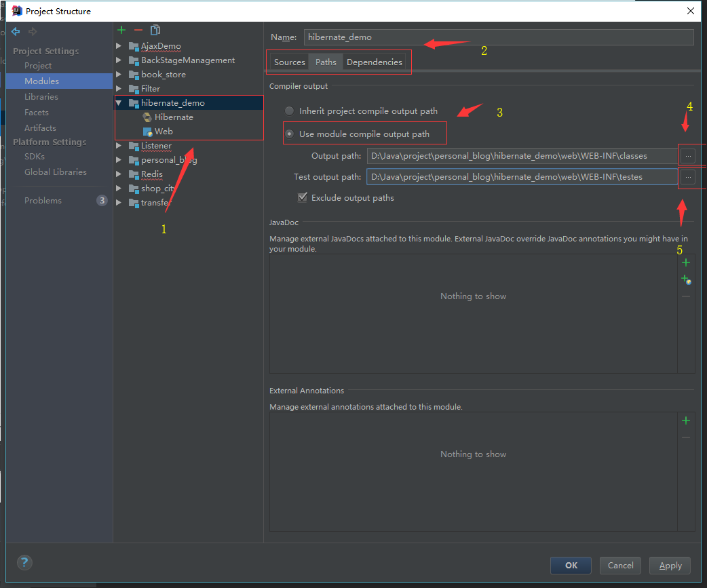707x588 pixels.
Task: Add external annotation with plus icon
Action: [x=686, y=420]
